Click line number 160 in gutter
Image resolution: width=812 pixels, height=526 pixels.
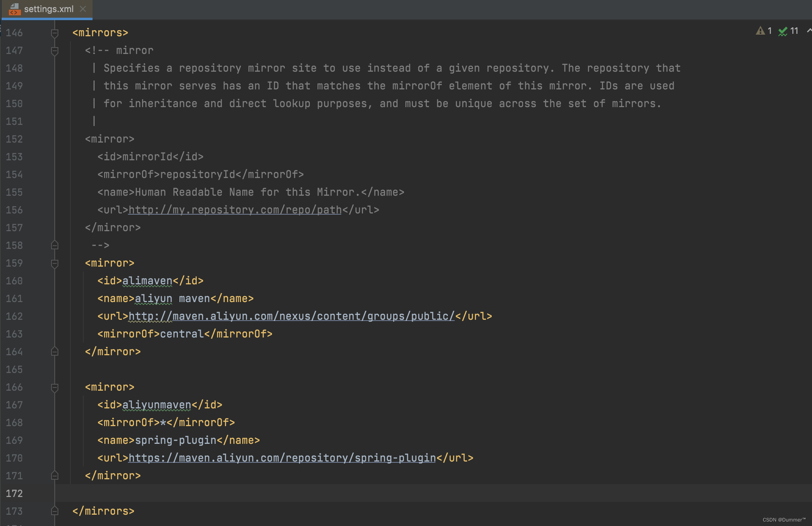14,281
